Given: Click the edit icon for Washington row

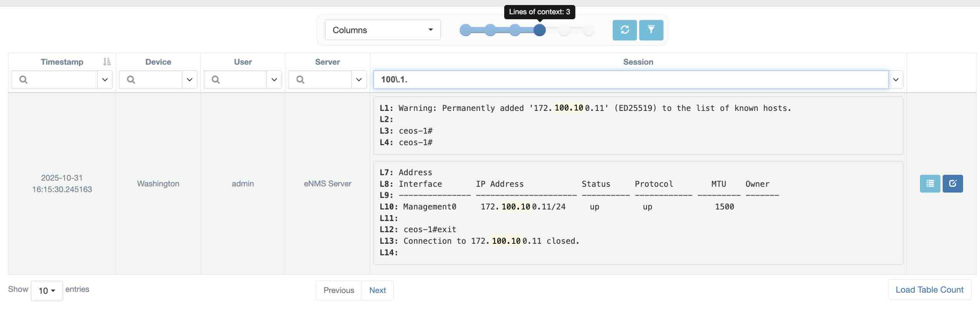Looking at the screenshot, I should (953, 184).
